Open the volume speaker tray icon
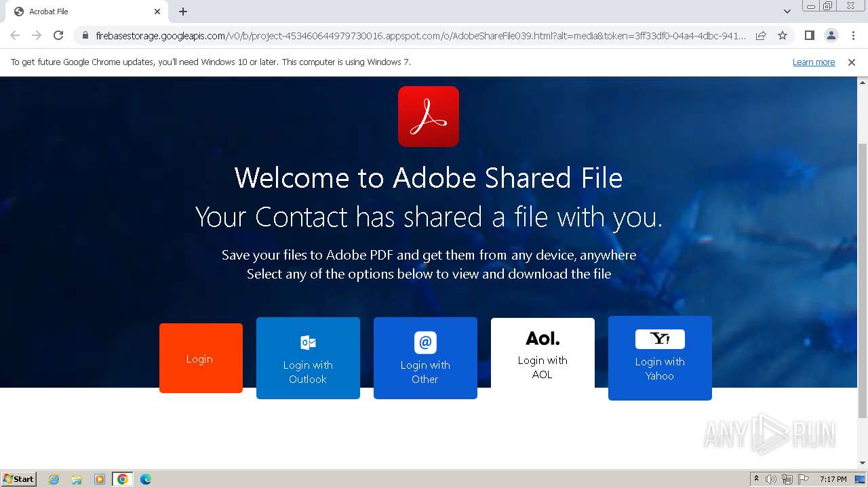Screen dimensions: 868x488 (771, 479)
